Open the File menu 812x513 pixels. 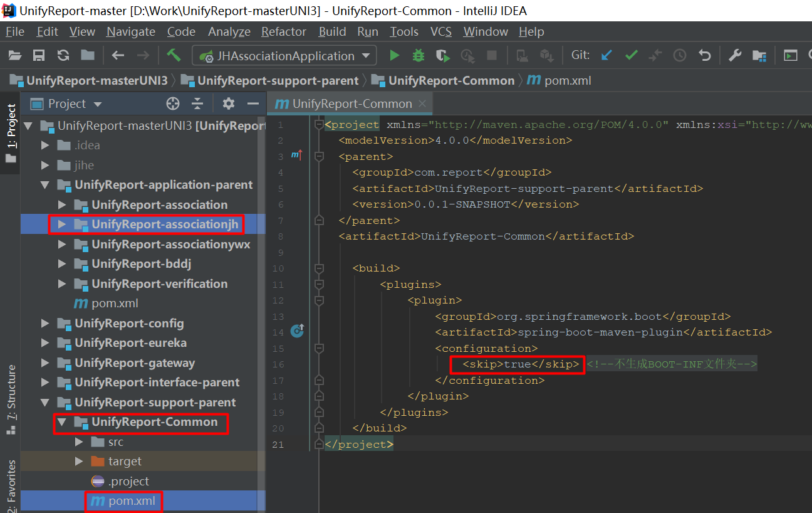coord(14,31)
